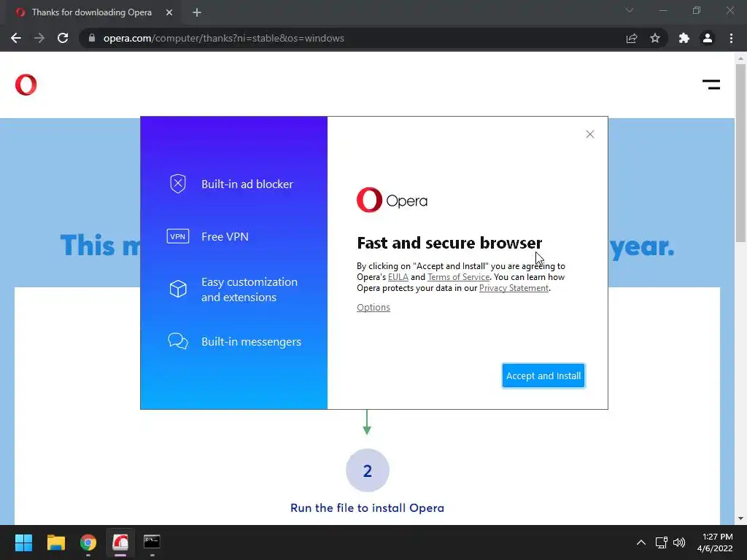
Task: Click the Run the file to install Opera text
Action: (367, 507)
